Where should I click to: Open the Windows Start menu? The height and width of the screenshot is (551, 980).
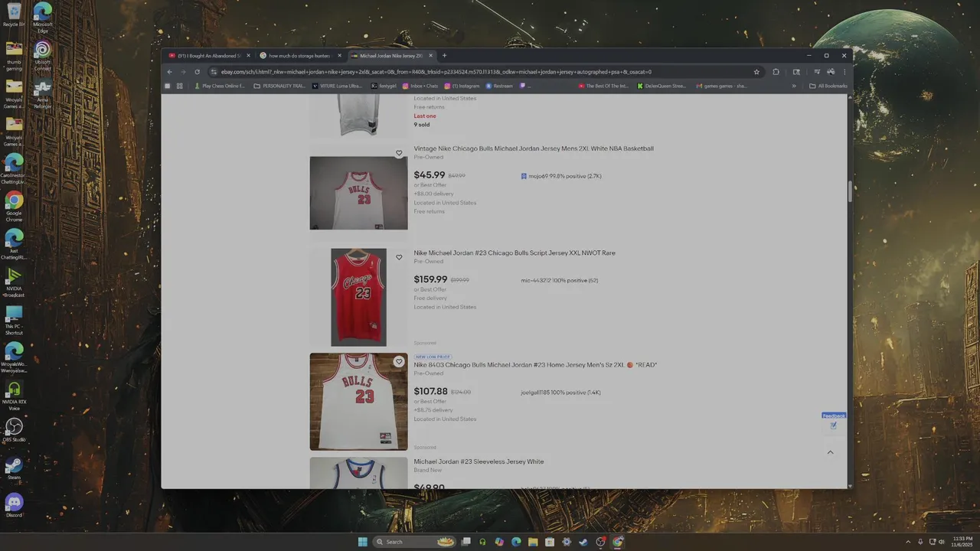click(362, 542)
